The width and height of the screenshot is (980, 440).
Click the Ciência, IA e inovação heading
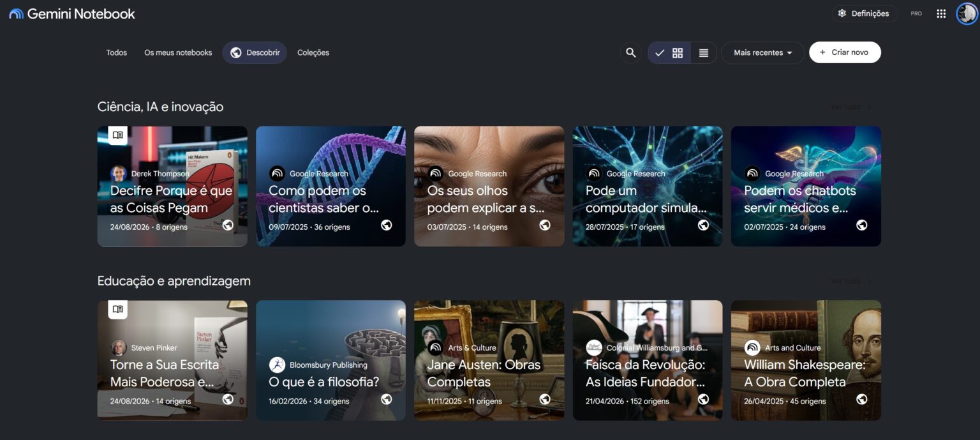(x=160, y=107)
